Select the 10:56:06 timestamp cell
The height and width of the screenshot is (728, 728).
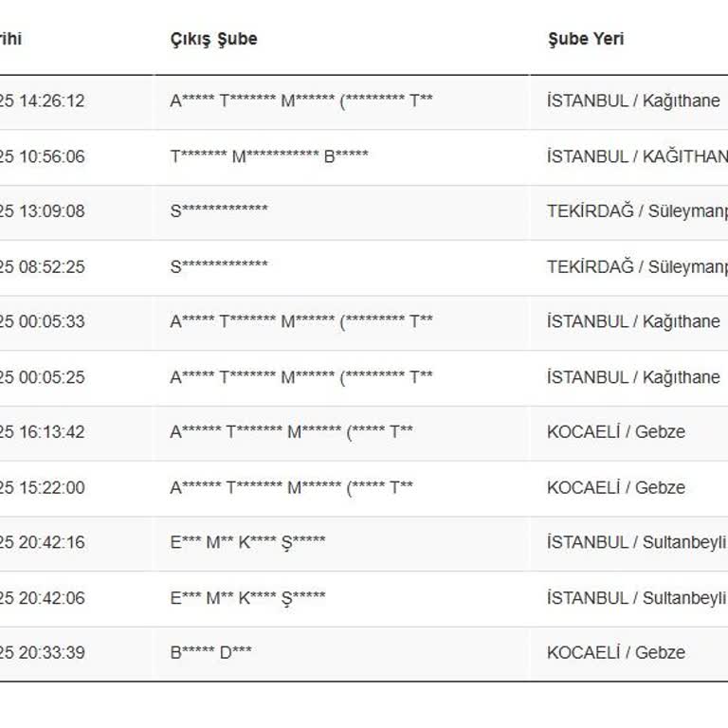[43, 156]
